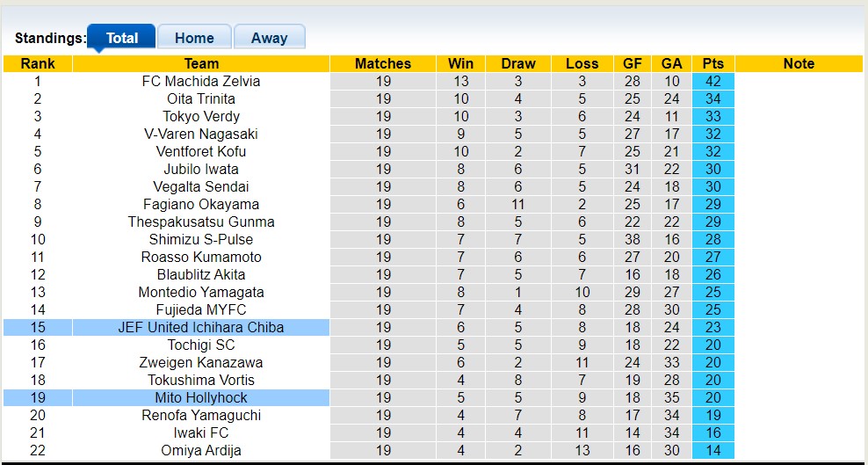Screen dimensions: 868x465
Task: Open Shimizu S-Pulse team link
Action: click(201, 239)
